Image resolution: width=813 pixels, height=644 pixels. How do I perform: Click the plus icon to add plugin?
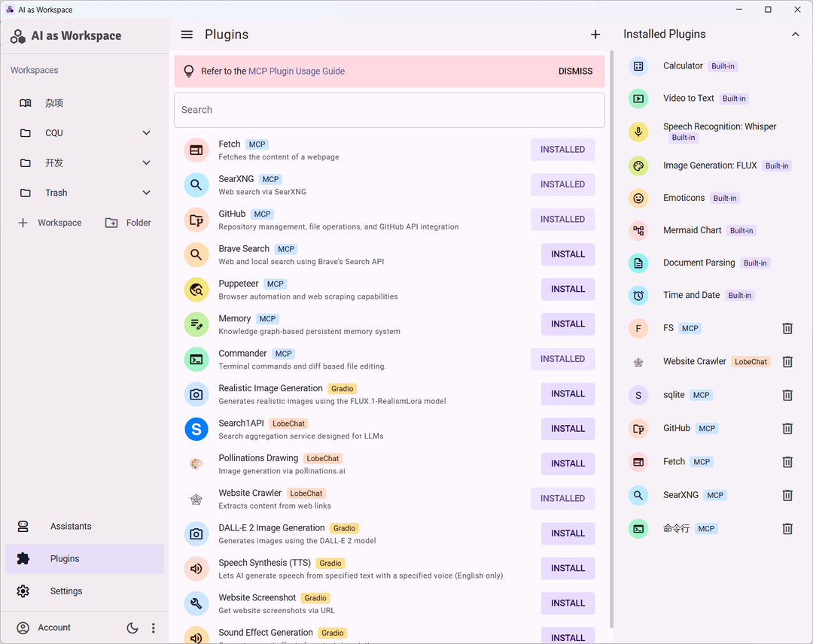point(595,34)
